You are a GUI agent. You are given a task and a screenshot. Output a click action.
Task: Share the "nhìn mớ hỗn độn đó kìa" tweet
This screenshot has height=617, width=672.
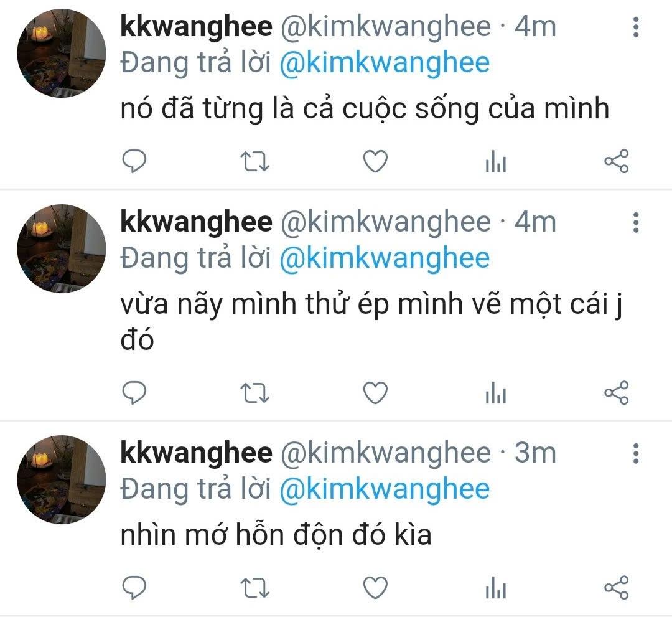[x=616, y=587]
